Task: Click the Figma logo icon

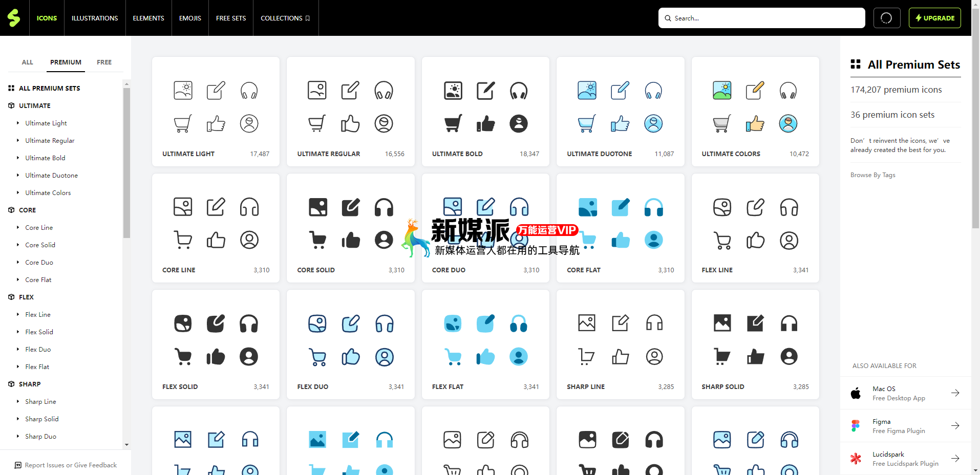Action: coord(856,426)
